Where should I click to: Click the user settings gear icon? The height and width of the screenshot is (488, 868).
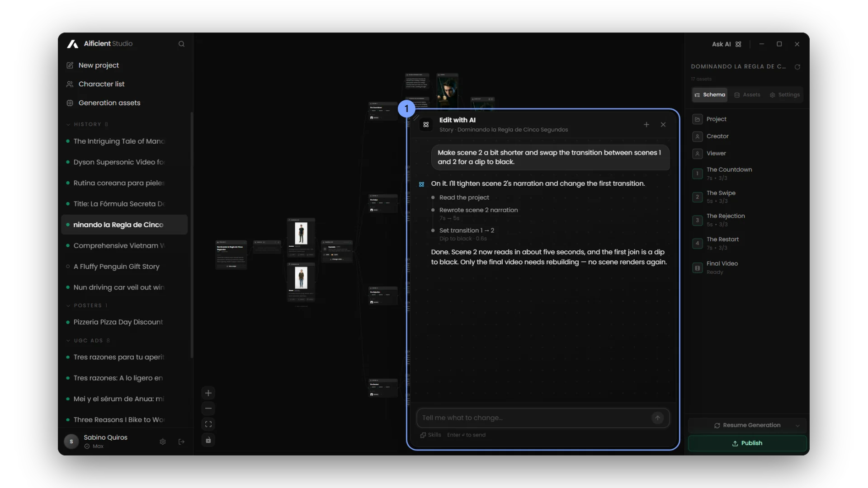tap(163, 442)
